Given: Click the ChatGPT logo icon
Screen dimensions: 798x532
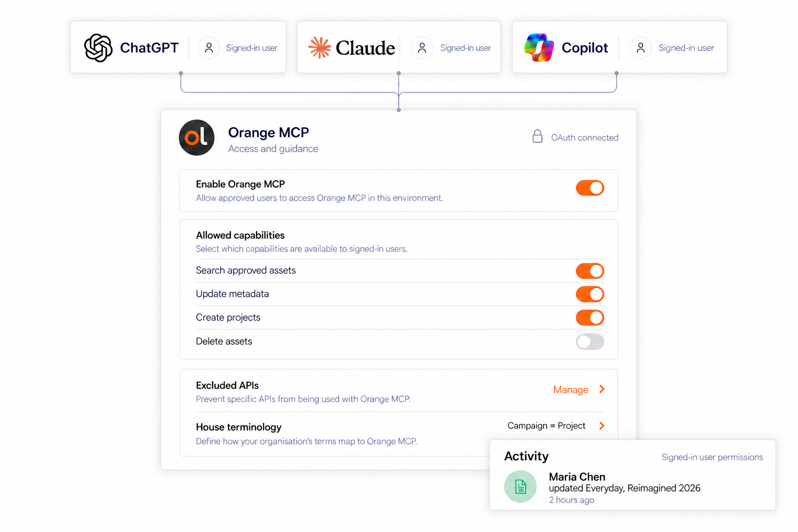Looking at the screenshot, I should (98, 48).
